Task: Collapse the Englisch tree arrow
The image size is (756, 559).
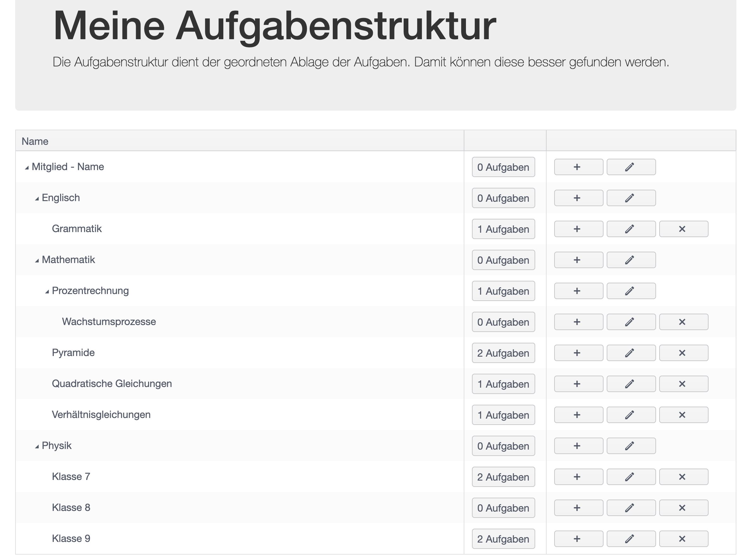Action: 37,199
